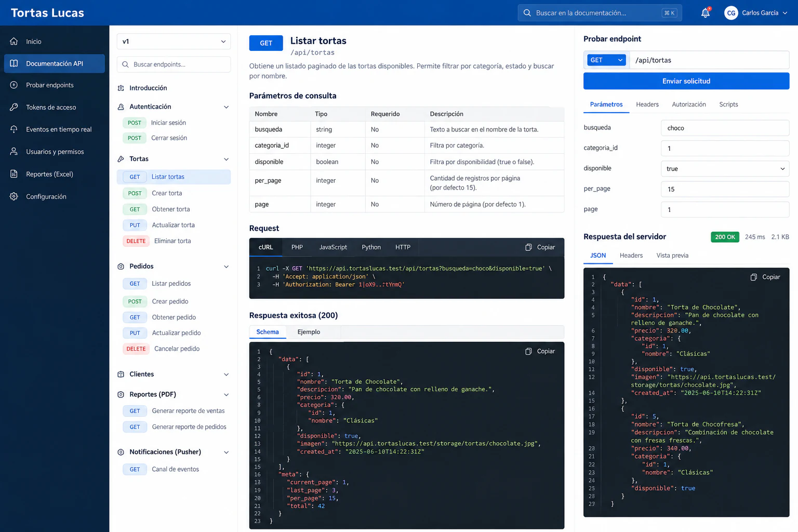
Task: Click the Reportes (Excel) icon
Action: click(14, 174)
